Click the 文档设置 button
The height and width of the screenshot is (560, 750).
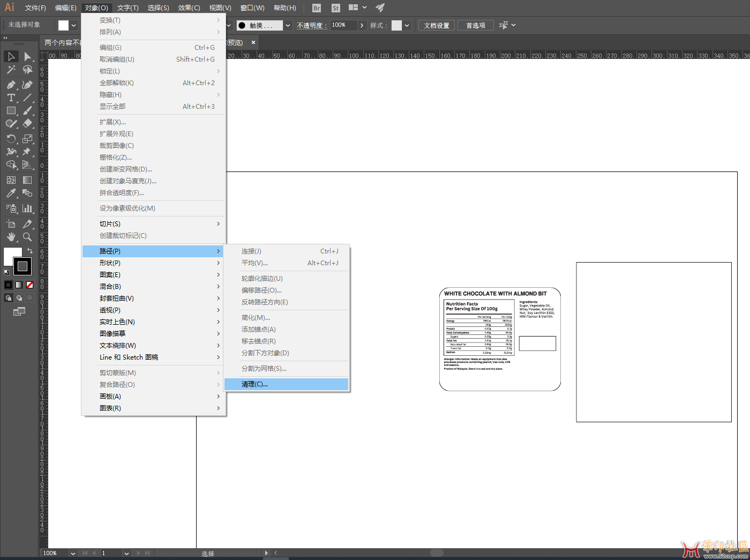pyautogui.click(x=437, y=25)
